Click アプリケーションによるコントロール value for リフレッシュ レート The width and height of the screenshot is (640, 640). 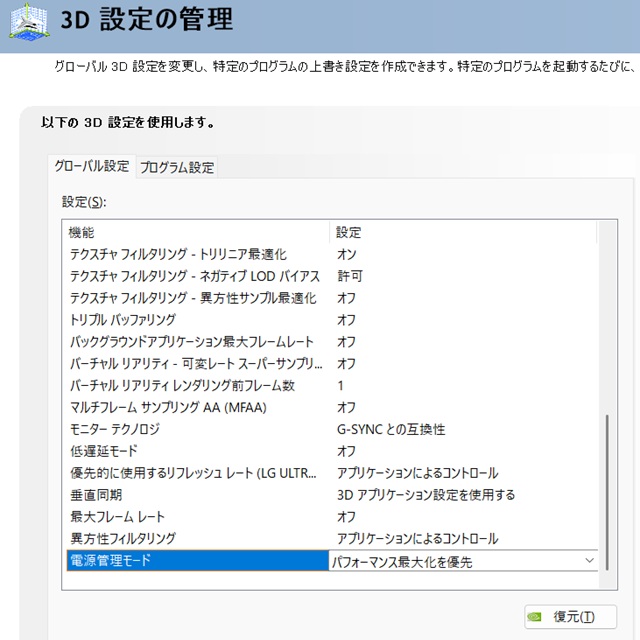click(417, 473)
